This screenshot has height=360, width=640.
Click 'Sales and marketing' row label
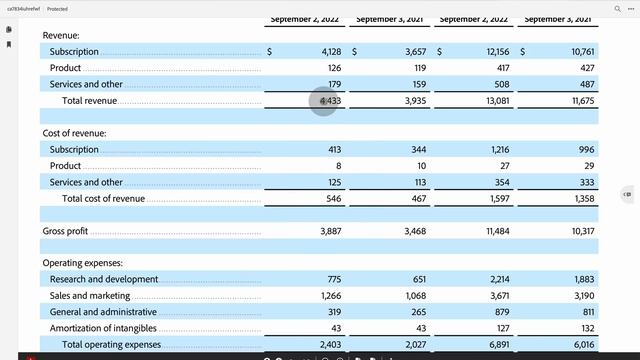click(90, 296)
